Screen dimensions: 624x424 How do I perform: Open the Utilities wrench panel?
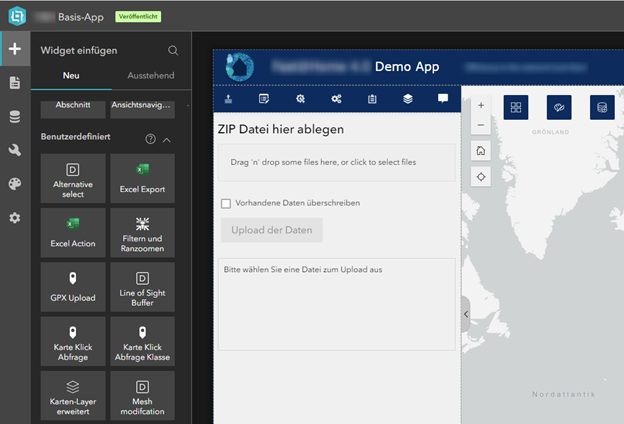click(15, 150)
